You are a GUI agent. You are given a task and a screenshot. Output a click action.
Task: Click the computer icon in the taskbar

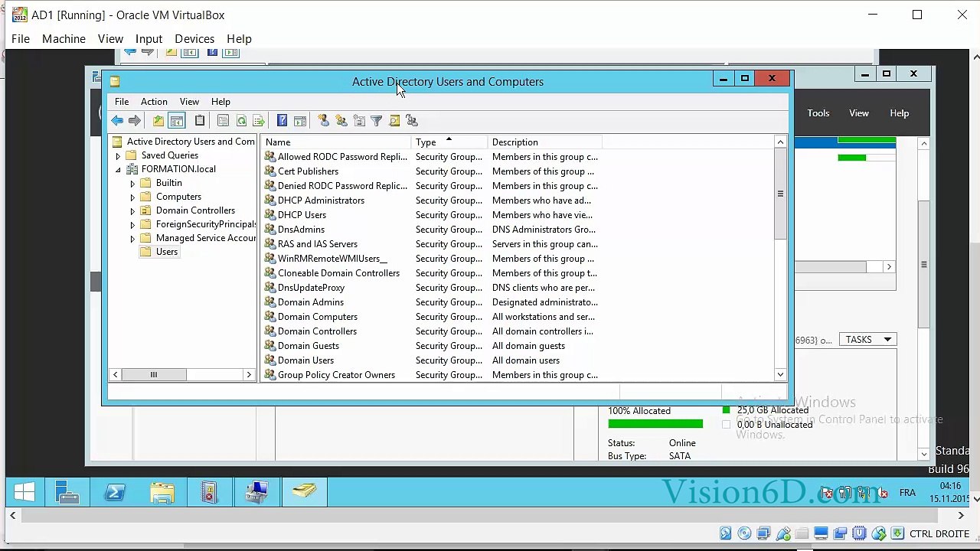256,493
